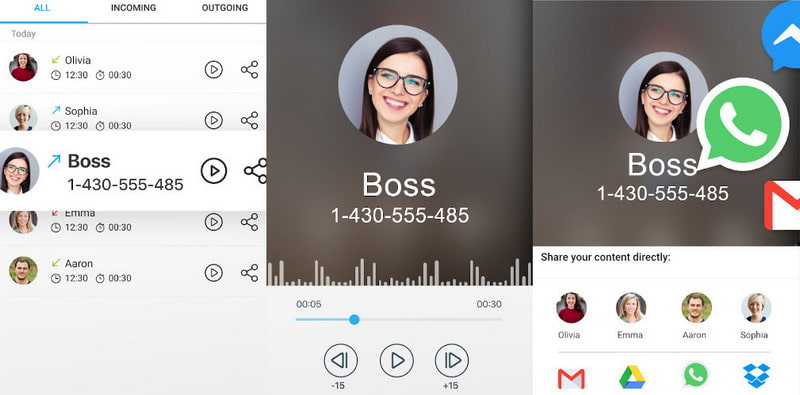Share via Gmail in share sheet
Image resolution: width=800 pixels, height=395 pixels.
571,378
